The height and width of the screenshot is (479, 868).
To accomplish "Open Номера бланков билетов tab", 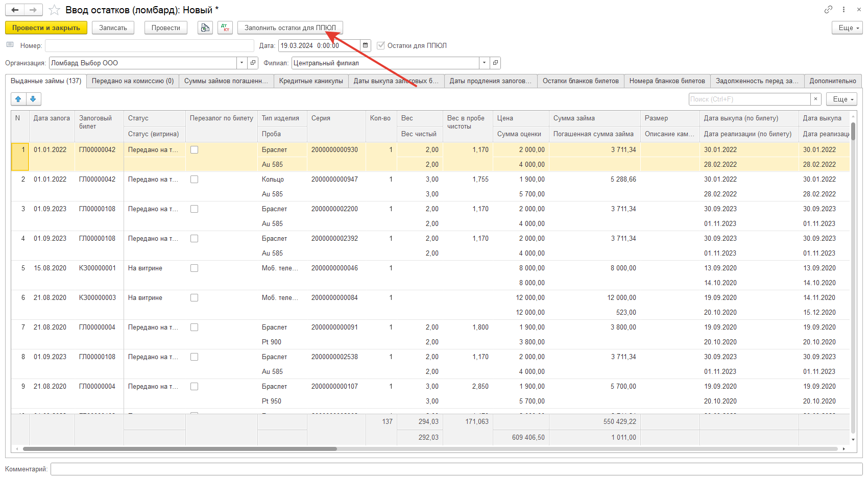I will [x=667, y=81].
